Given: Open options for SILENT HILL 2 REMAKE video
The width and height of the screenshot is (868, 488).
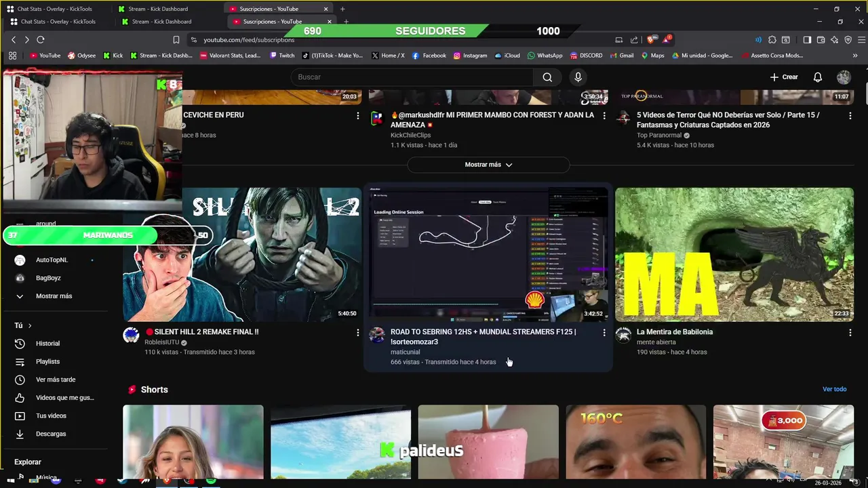Looking at the screenshot, I should click(357, 333).
